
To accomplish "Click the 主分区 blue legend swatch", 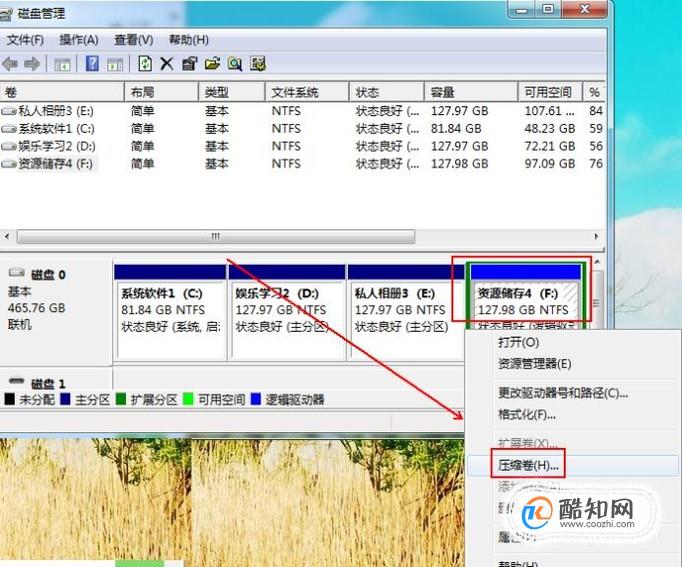I will (65, 399).
